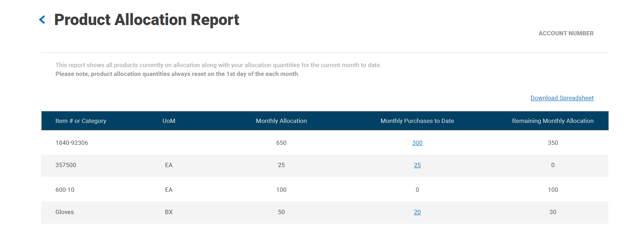Select the Gloves category cell
Viewport: 644px width, 243px height.
point(65,212)
